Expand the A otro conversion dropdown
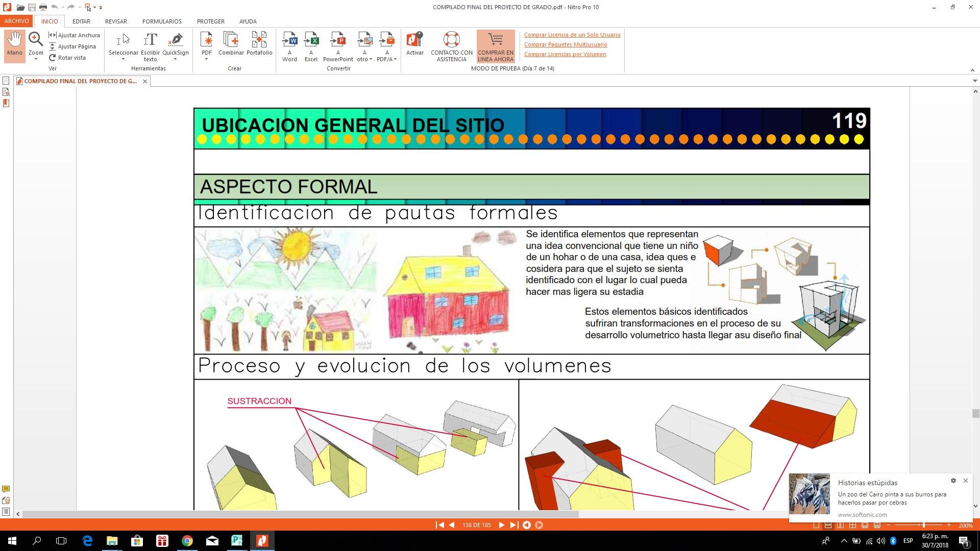Image resolution: width=980 pixels, height=551 pixels. (x=371, y=60)
